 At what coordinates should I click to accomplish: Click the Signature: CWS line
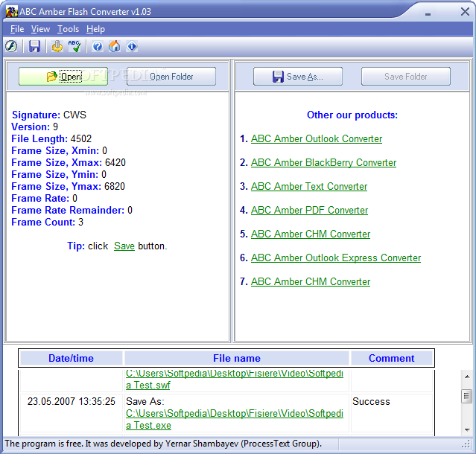click(49, 115)
